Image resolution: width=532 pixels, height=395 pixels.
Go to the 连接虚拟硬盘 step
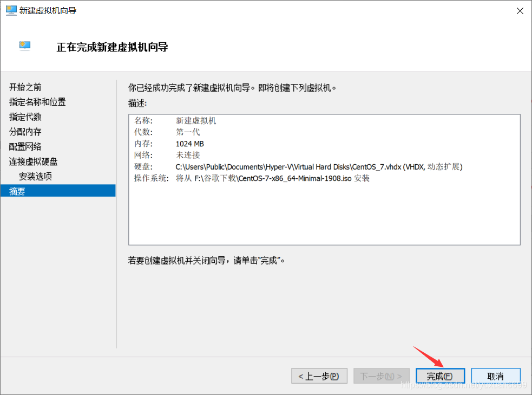(33, 161)
